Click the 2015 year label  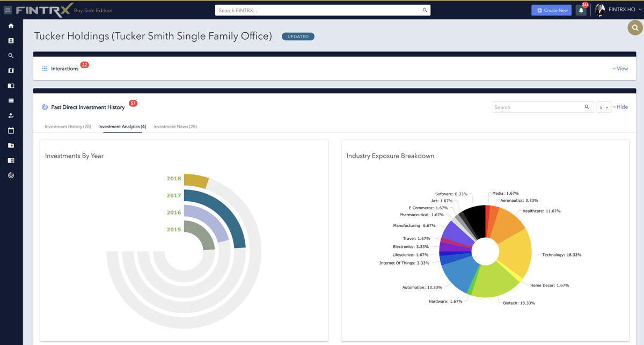tap(174, 230)
